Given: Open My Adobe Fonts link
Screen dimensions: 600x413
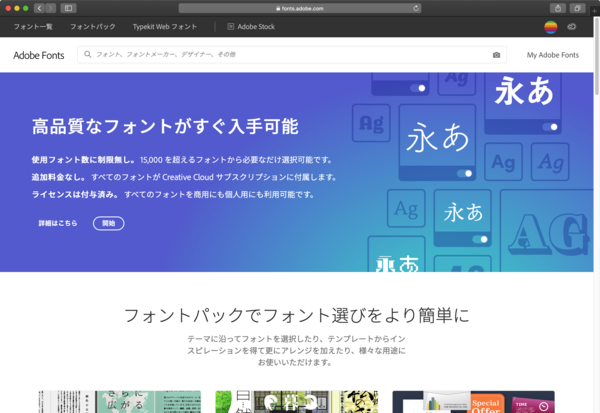Looking at the screenshot, I should point(553,55).
